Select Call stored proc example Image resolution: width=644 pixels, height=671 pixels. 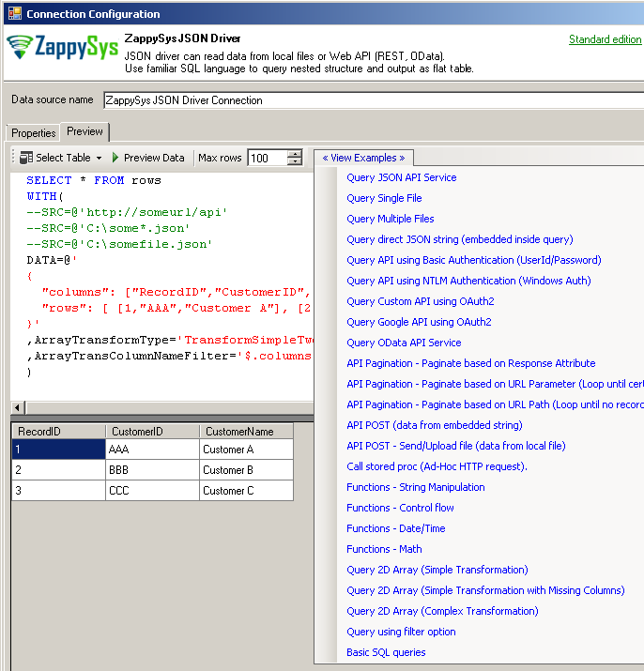[437, 466]
